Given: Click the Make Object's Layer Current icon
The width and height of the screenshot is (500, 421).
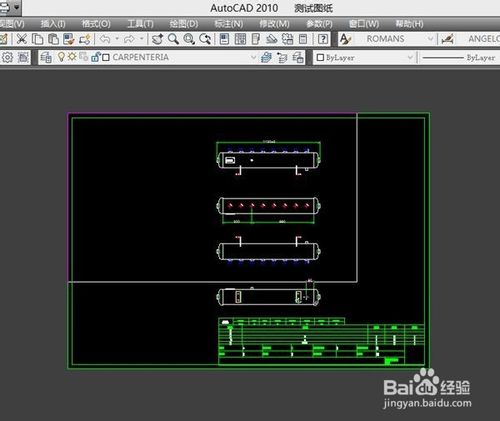Looking at the screenshot, I should pyautogui.click(x=266, y=57).
